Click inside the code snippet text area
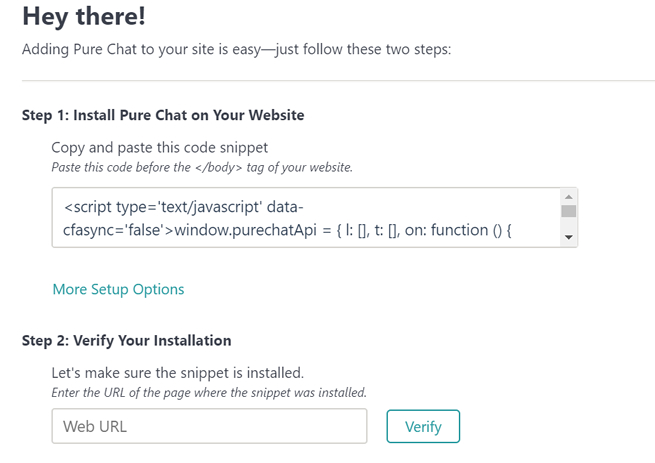 (307, 218)
